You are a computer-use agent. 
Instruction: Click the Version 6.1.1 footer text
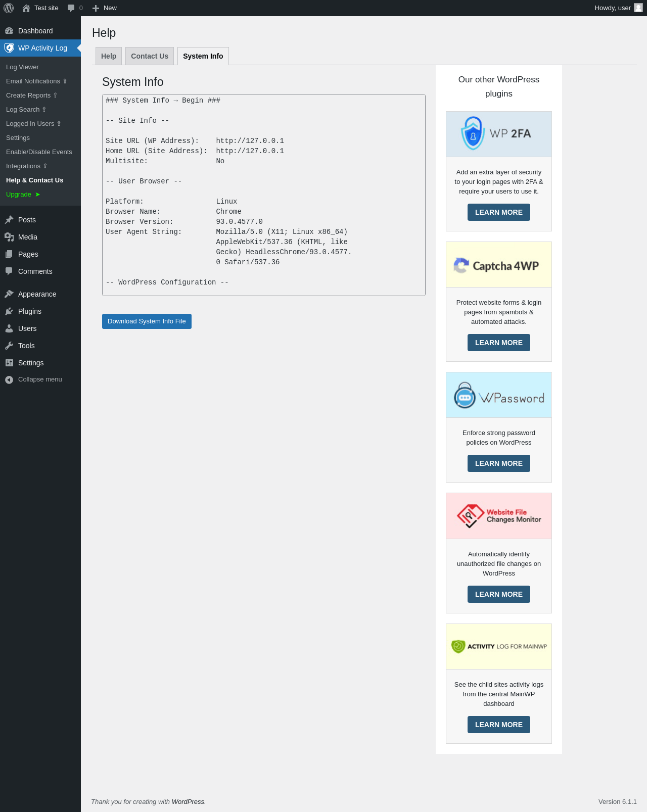click(618, 802)
